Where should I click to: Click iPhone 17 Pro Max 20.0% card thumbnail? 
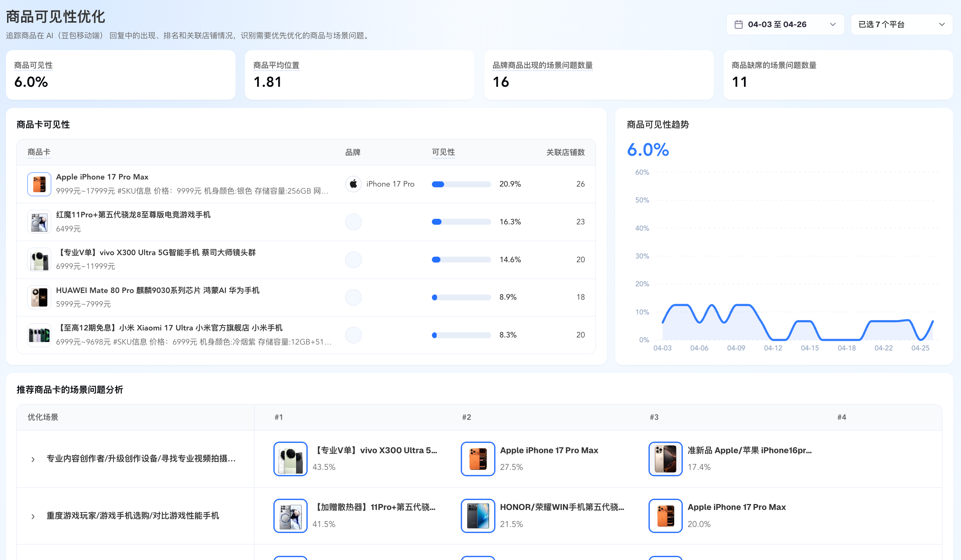tap(665, 516)
